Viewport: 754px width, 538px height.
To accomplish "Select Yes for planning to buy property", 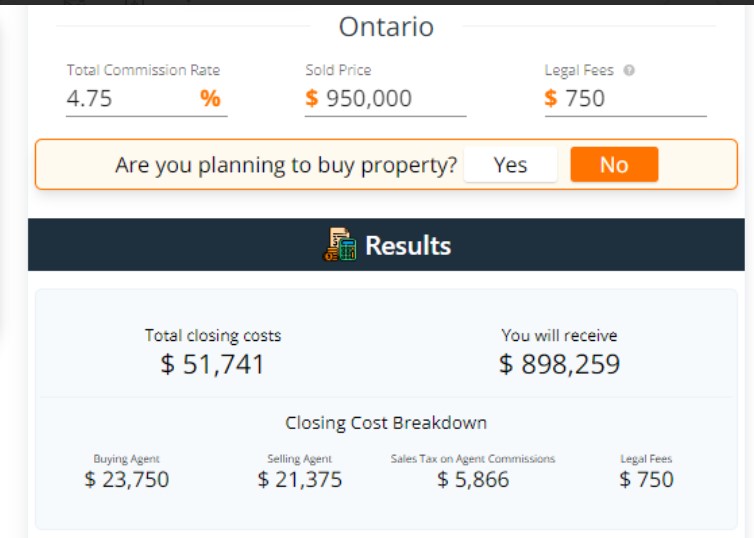I will coord(510,165).
